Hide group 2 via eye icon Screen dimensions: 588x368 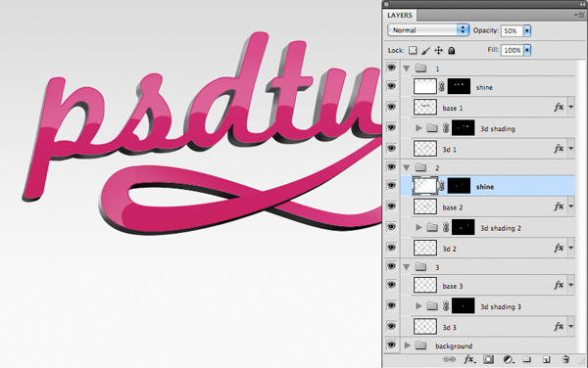coord(391,167)
